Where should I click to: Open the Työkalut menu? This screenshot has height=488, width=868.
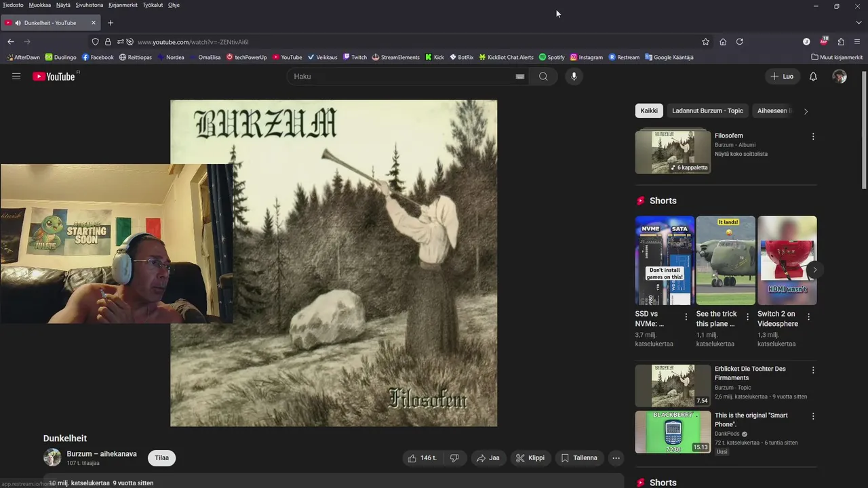153,5
